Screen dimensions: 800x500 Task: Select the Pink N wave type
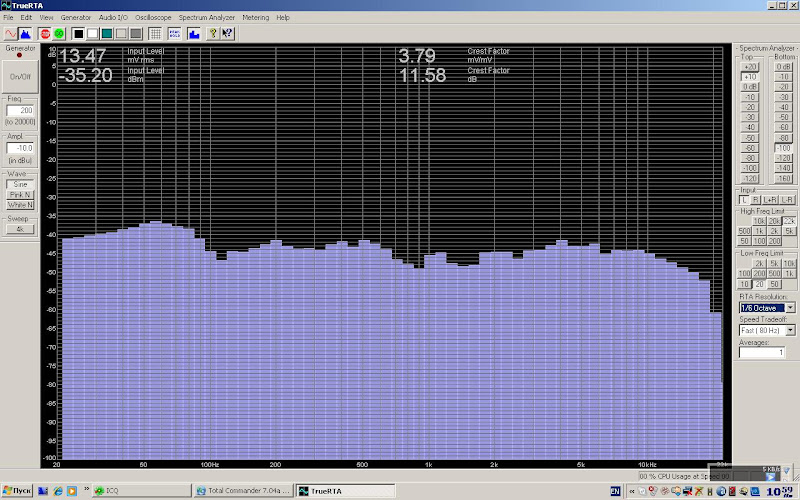pyautogui.click(x=20, y=194)
